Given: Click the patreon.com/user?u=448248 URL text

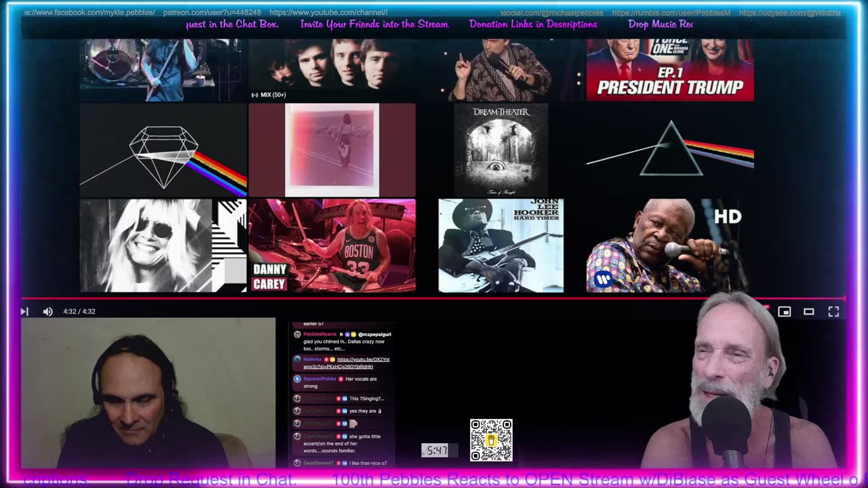Looking at the screenshot, I should click(x=211, y=13).
